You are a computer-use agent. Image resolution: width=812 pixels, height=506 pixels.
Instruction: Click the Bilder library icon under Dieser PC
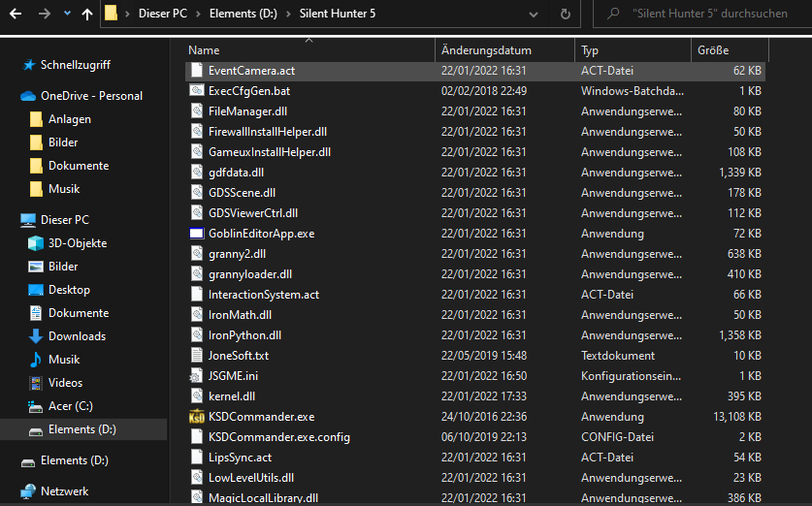[36, 267]
